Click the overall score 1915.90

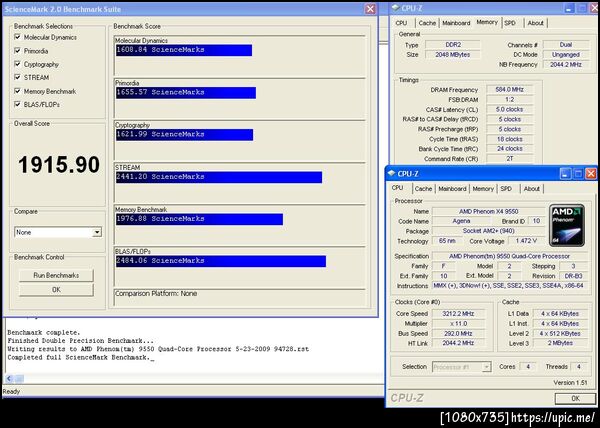(x=59, y=164)
